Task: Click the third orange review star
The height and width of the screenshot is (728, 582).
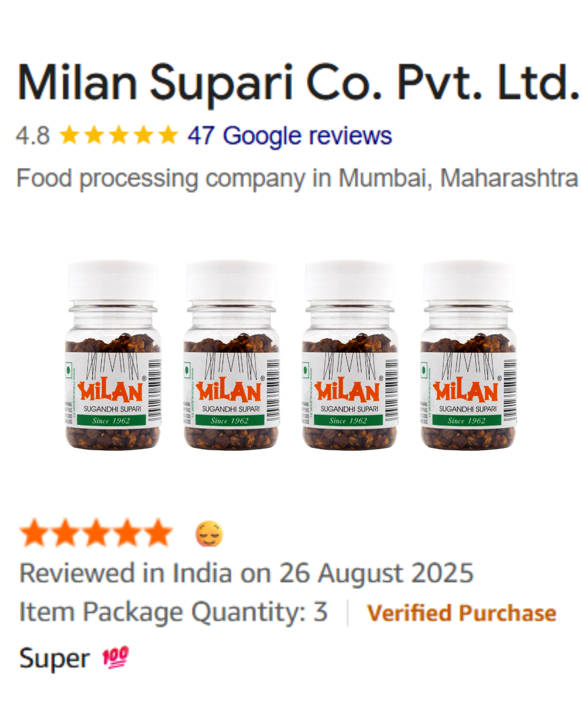Action: tap(96, 533)
